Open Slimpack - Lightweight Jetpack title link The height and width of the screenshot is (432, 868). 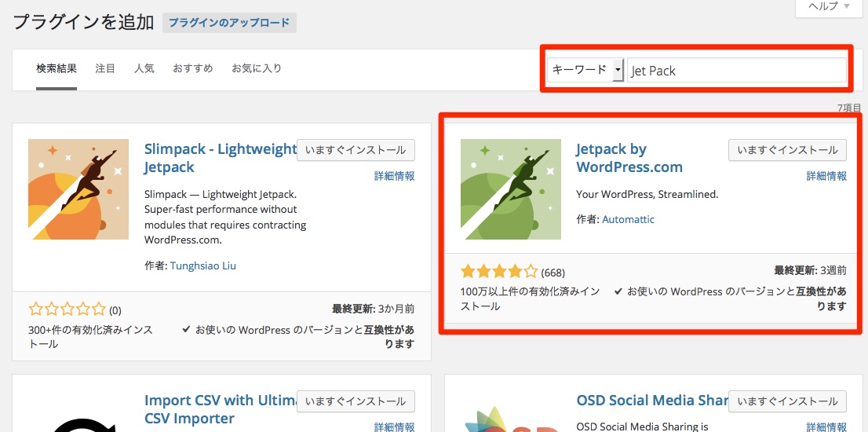221,158
